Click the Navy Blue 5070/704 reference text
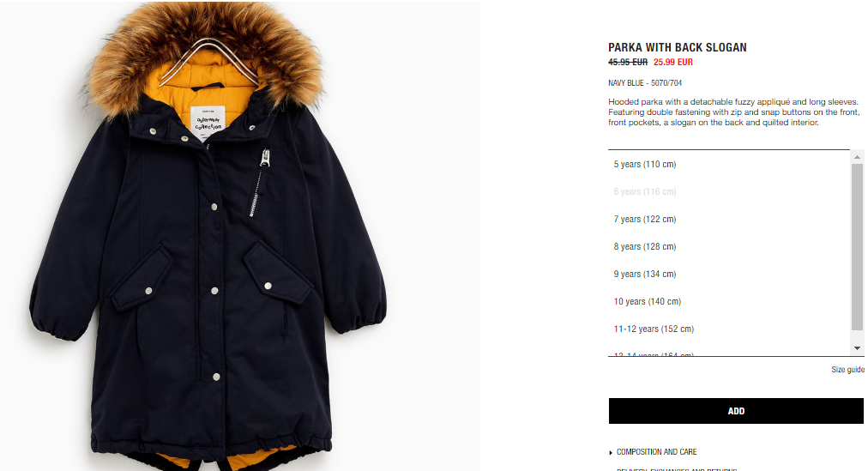The image size is (868, 471). [x=645, y=83]
